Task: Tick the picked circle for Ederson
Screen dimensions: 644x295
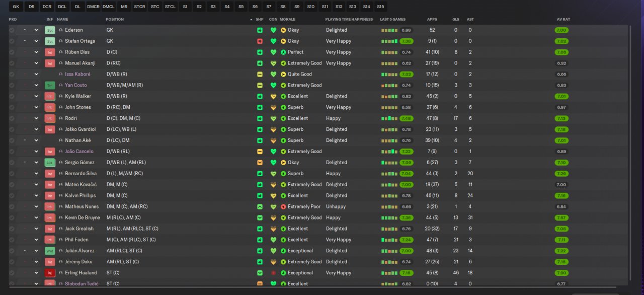Action: tap(12, 30)
